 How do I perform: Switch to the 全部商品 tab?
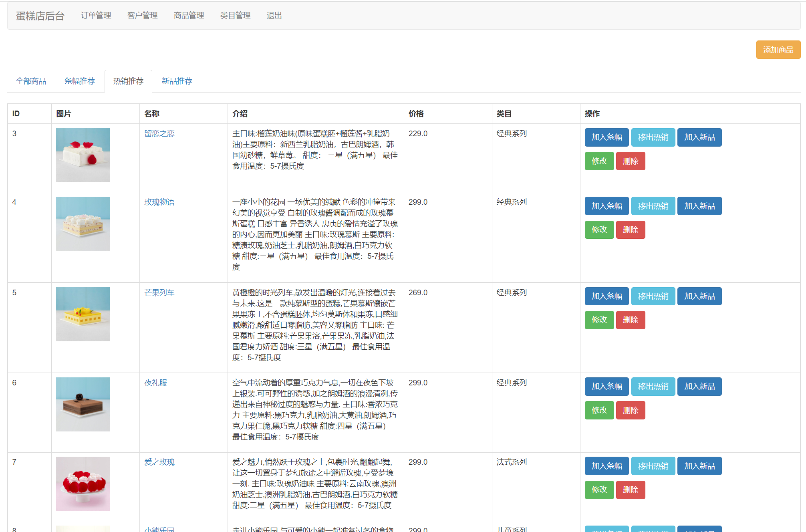(x=31, y=81)
